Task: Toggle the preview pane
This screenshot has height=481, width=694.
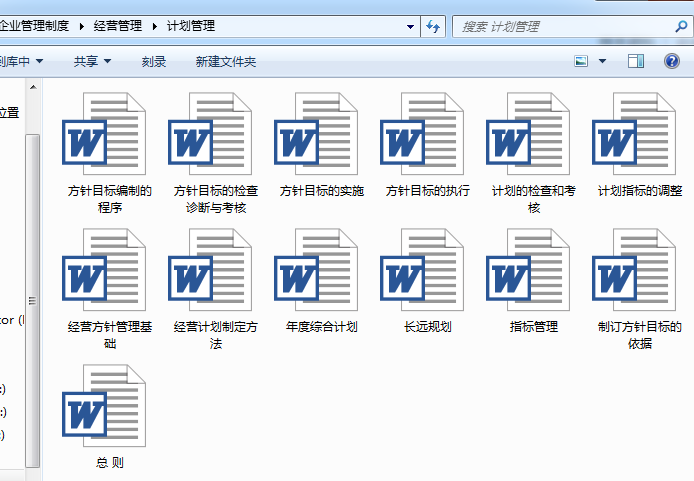Action: pyautogui.click(x=636, y=61)
